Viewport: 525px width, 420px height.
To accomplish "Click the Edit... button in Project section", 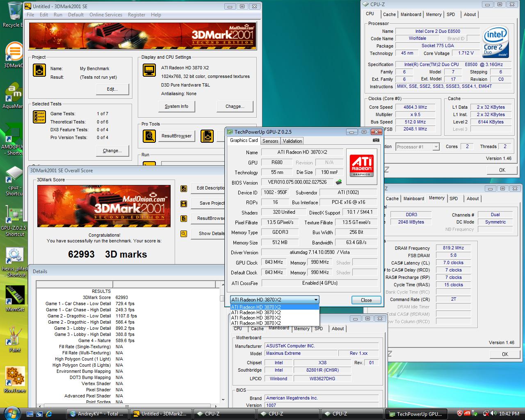I will click(x=112, y=89).
